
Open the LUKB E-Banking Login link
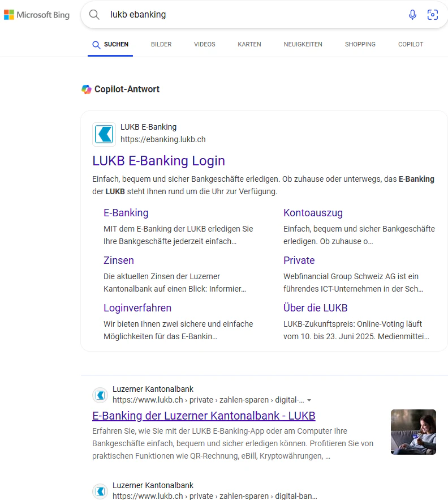(159, 161)
